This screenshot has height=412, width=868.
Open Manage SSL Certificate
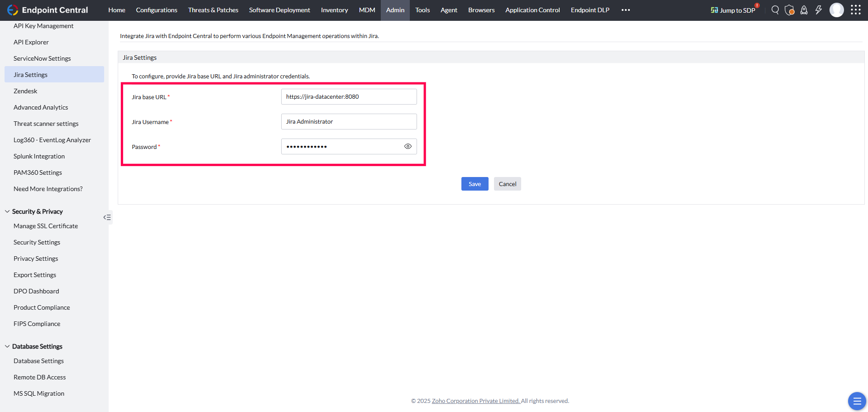click(46, 226)
